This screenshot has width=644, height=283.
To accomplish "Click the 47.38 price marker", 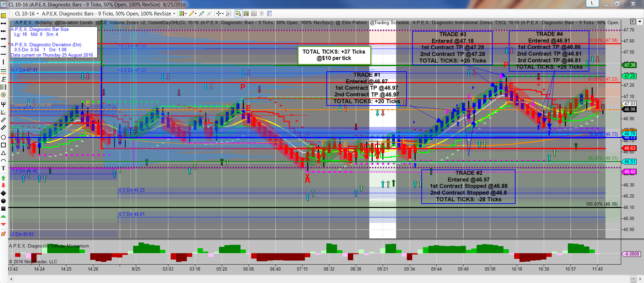I will pos(630,65).
